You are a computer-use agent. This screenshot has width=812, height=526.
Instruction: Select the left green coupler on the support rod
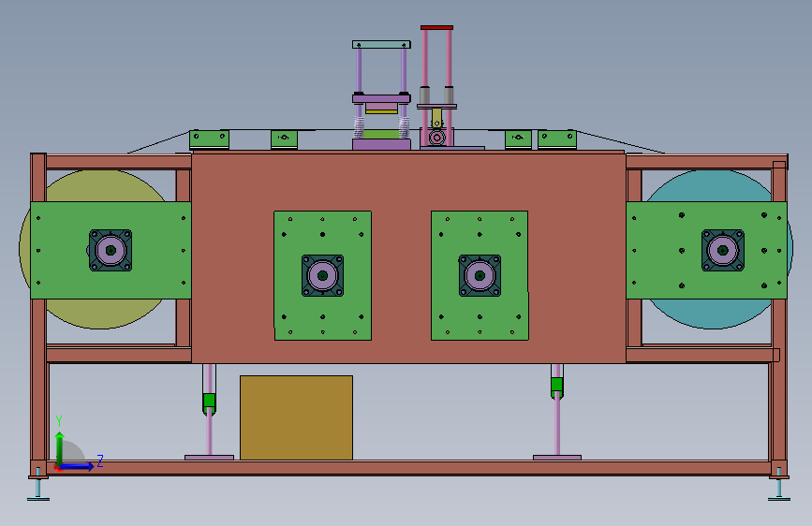tap(209, 401)
